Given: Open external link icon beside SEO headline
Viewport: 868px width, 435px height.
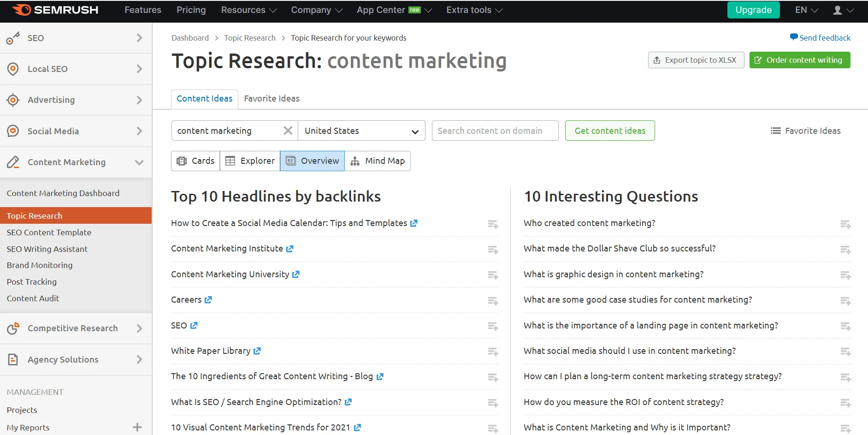Looking at the screenshot, I should pyautogui.click(x=194, y=326).
